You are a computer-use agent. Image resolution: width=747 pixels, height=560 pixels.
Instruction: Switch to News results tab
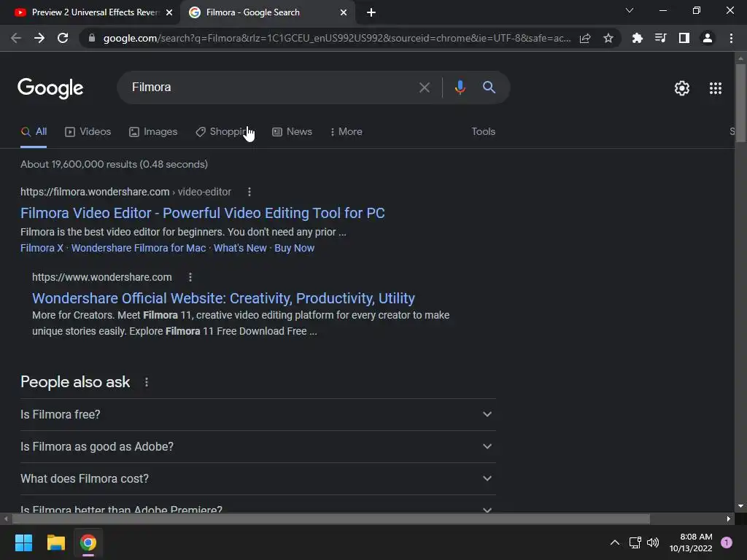(292, 132)
